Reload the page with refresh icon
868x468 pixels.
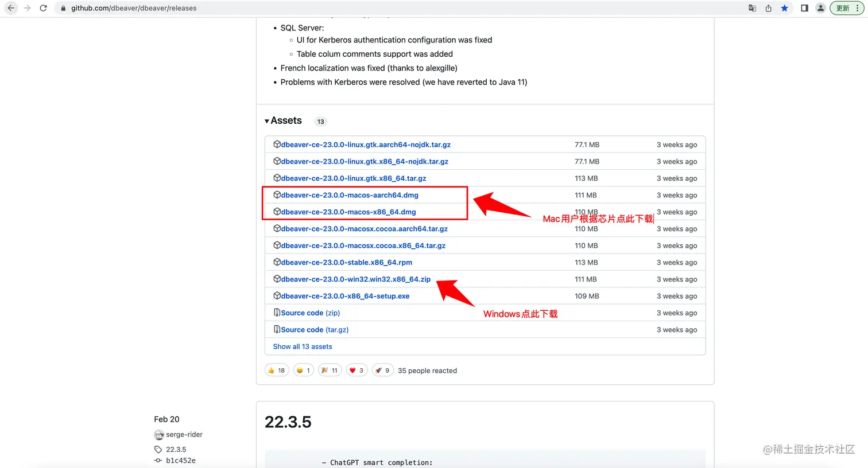click(43, 8)
